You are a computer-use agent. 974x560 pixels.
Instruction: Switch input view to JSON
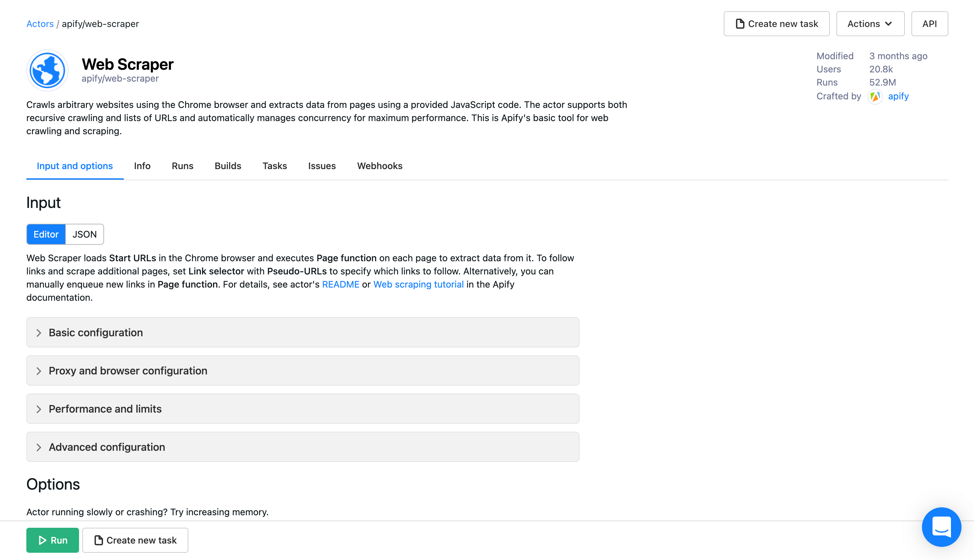point(84,234)
